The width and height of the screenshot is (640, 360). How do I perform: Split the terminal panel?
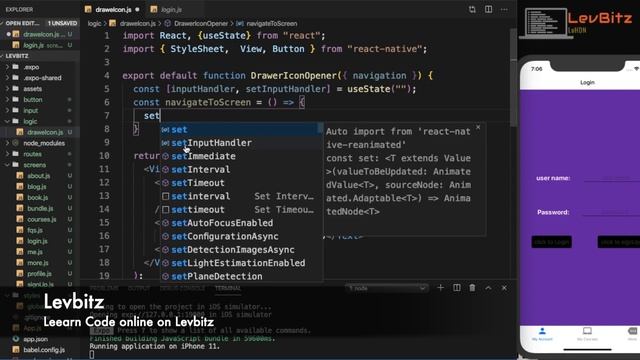[457, 288]
